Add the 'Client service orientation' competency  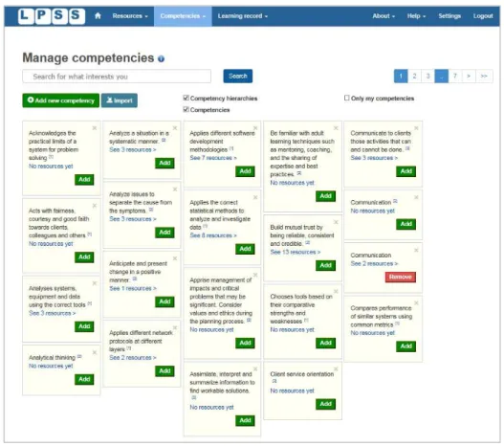point(325,404)
